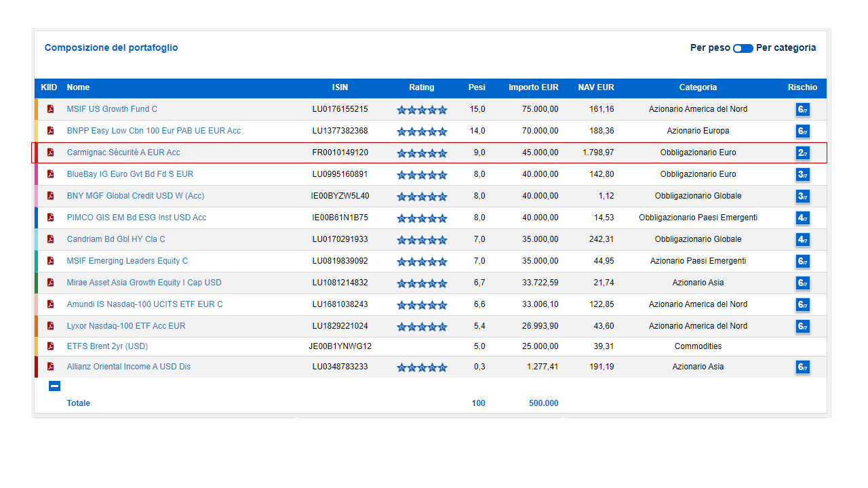This screenshot has width=868, height=488.
Task: Click the risk 6/7 badge for Allianz Oriental Income
Action: point(803,367)
